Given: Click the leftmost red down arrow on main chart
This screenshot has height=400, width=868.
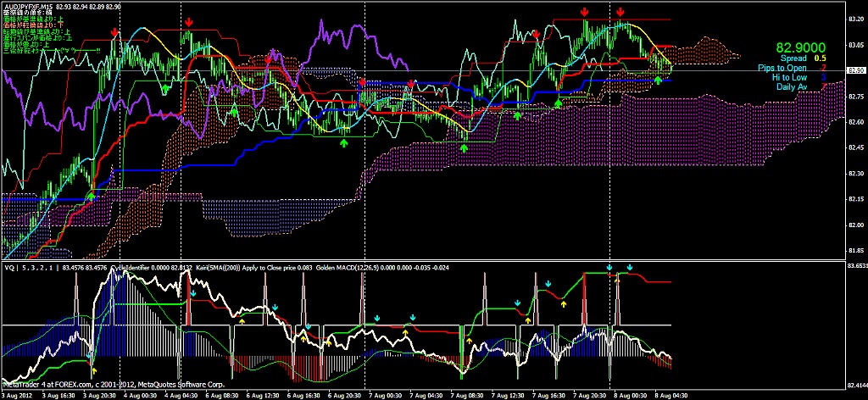Looking at the screenshot, I should tap(115, 32).
